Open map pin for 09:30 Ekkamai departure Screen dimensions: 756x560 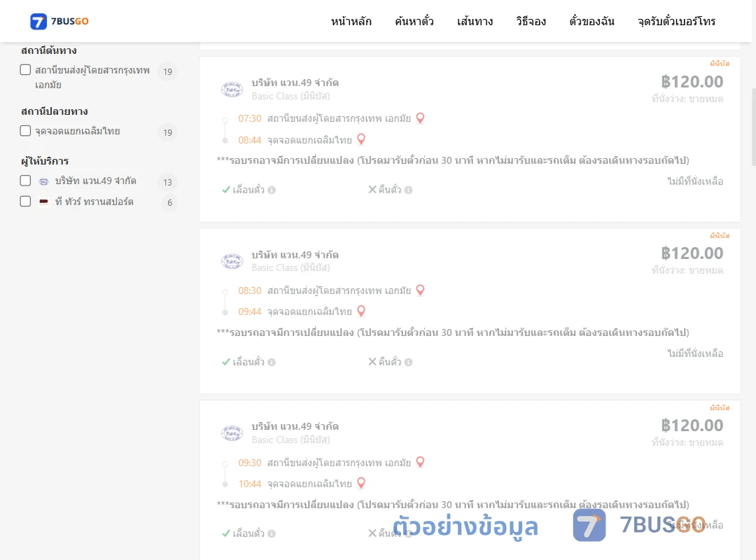[421, 462]
